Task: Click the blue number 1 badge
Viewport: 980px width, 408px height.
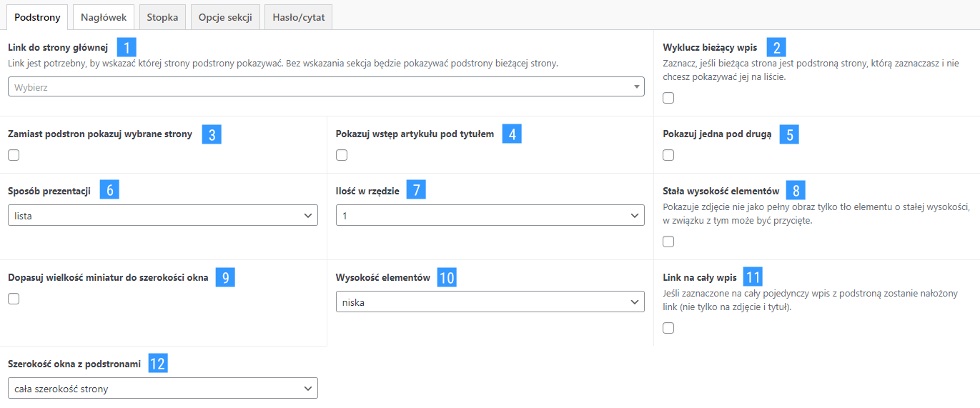Action: 126,48
